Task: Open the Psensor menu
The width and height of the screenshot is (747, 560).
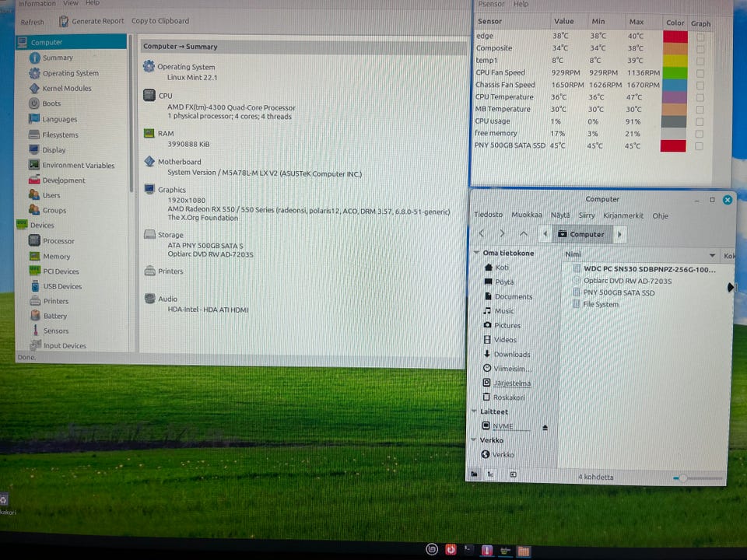Action: [x=491, y=4]
